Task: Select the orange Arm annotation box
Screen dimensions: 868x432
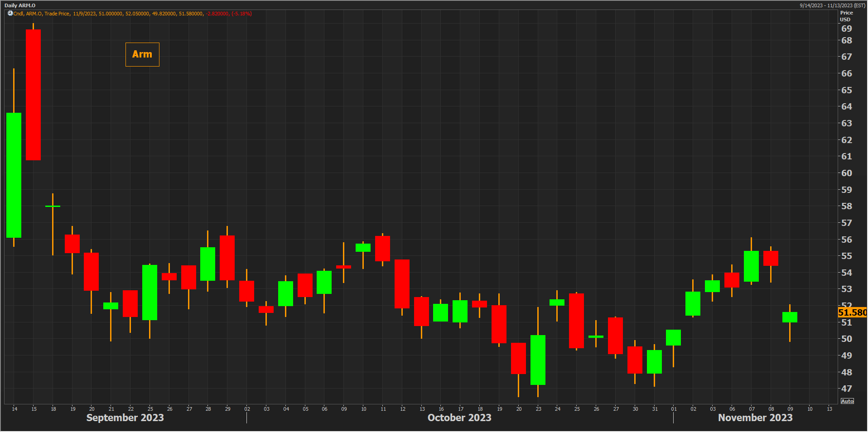Action: coord(142,54)
